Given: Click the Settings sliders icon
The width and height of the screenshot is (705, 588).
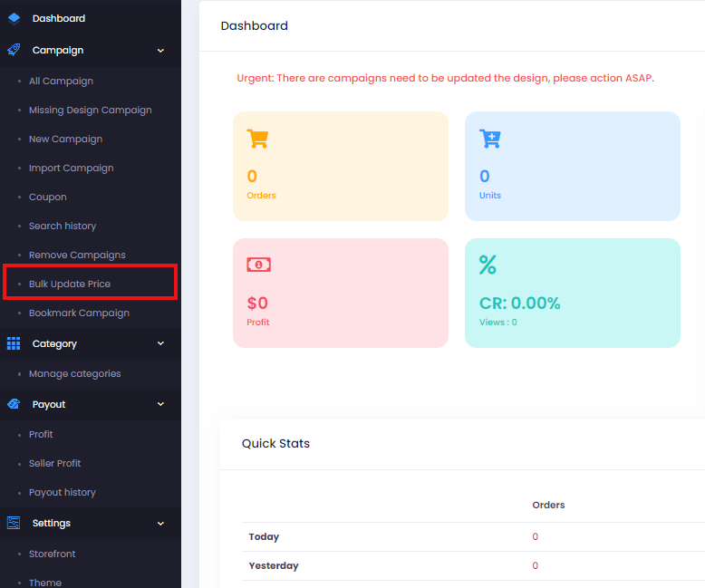Looking at the screenshot, I should [x=14, y=523].
